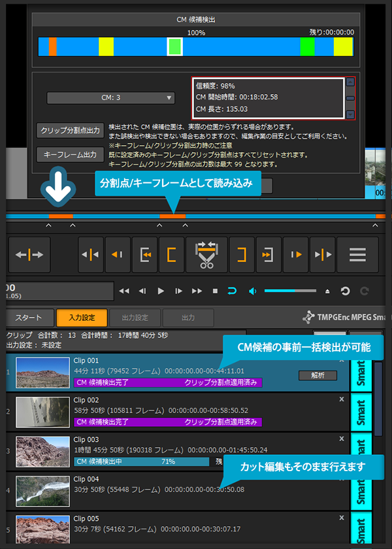
Task: Click the greyed redo icon
Action: 365,291
